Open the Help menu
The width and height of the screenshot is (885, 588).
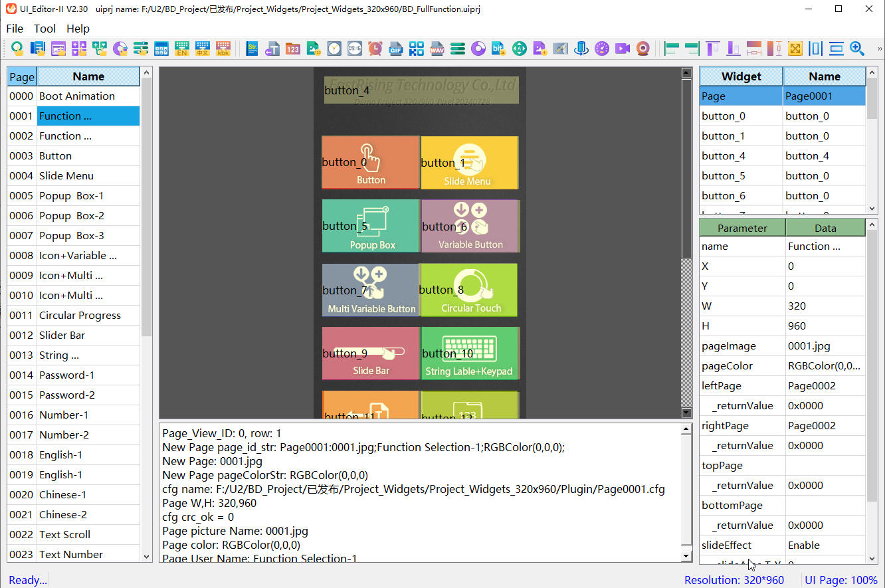point(78,29)
